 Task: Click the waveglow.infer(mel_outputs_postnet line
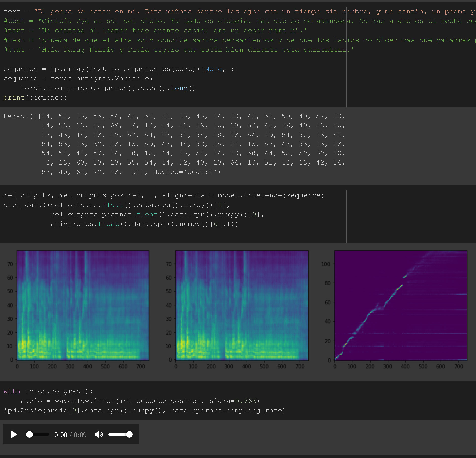[x=140, y=401]
